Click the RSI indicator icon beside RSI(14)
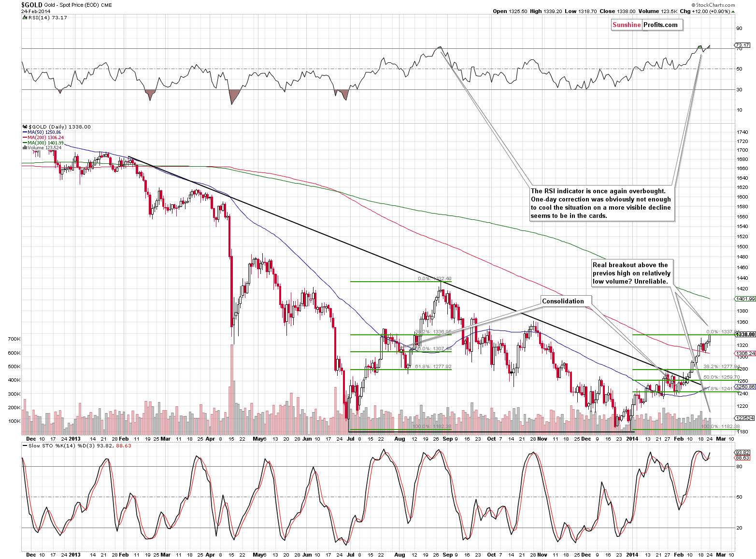 click(25, 17)
